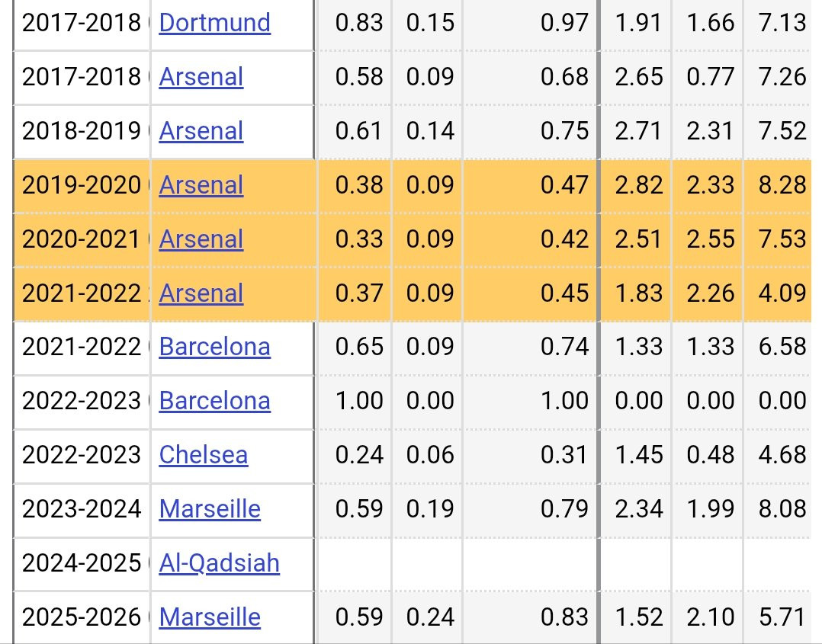Select the 2024-2025 season cell
This screenshot has width=822, height=644.
(82, 563)
